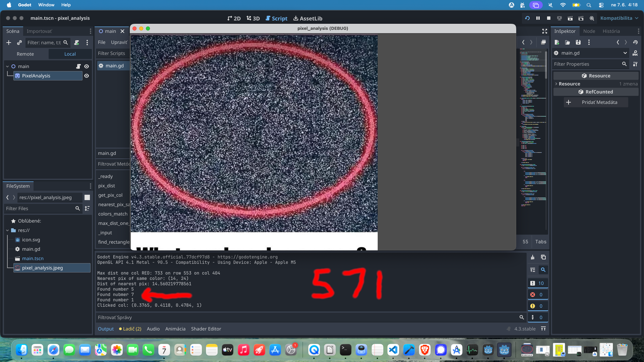Open the Node dock tab

(589, 31)
